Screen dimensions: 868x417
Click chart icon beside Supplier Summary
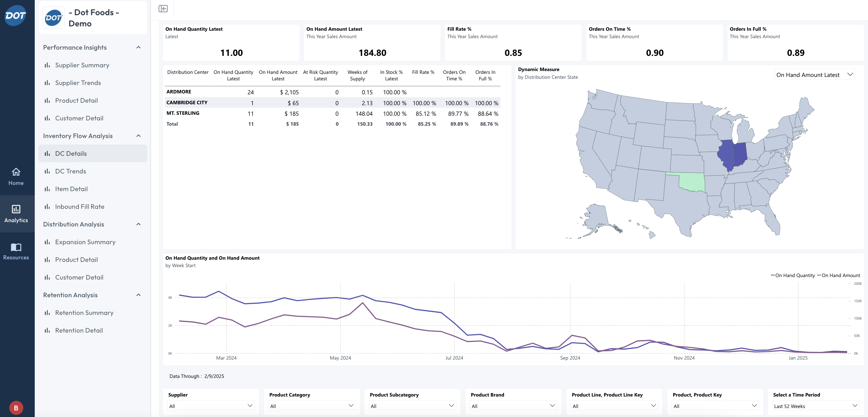[x=47, y=65]
